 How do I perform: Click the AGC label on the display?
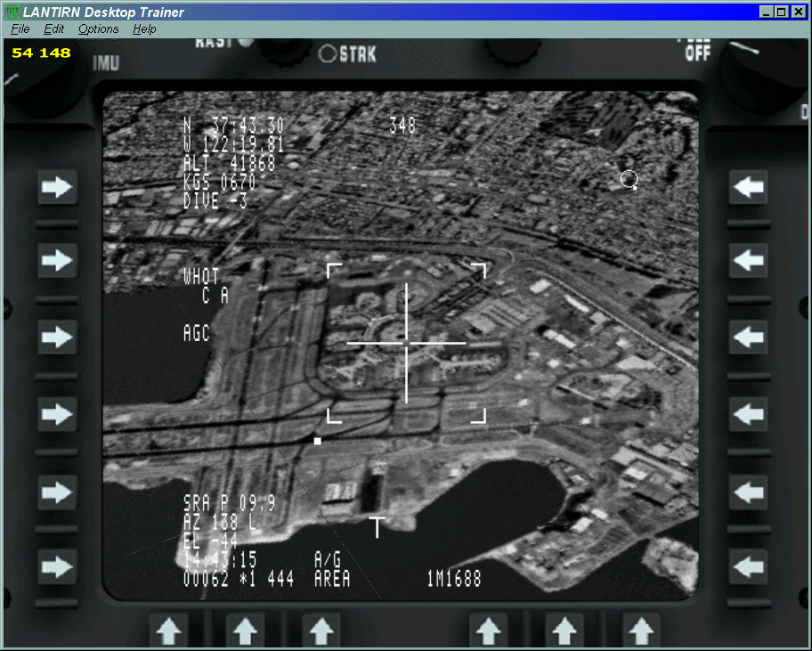[197, 333]
